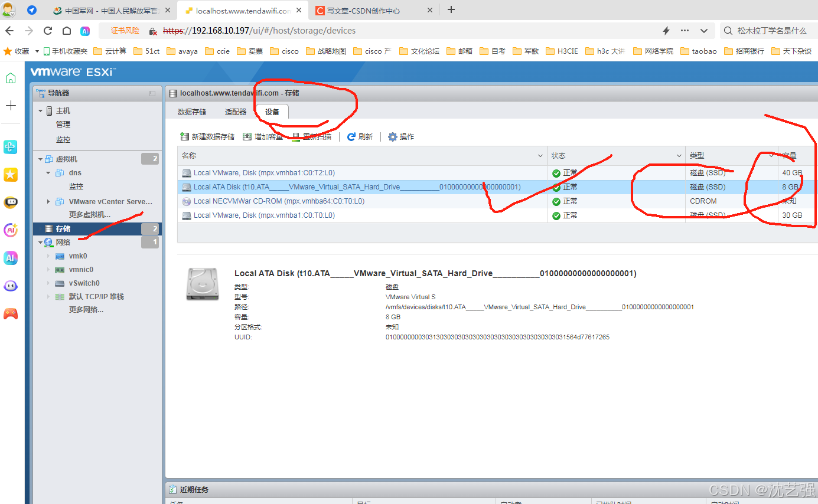Open the 手机收藏夹 bookmark
Image resolution: width=818 pixels, height=504 pixels.
pyautogui.click(x=64, y=51)
